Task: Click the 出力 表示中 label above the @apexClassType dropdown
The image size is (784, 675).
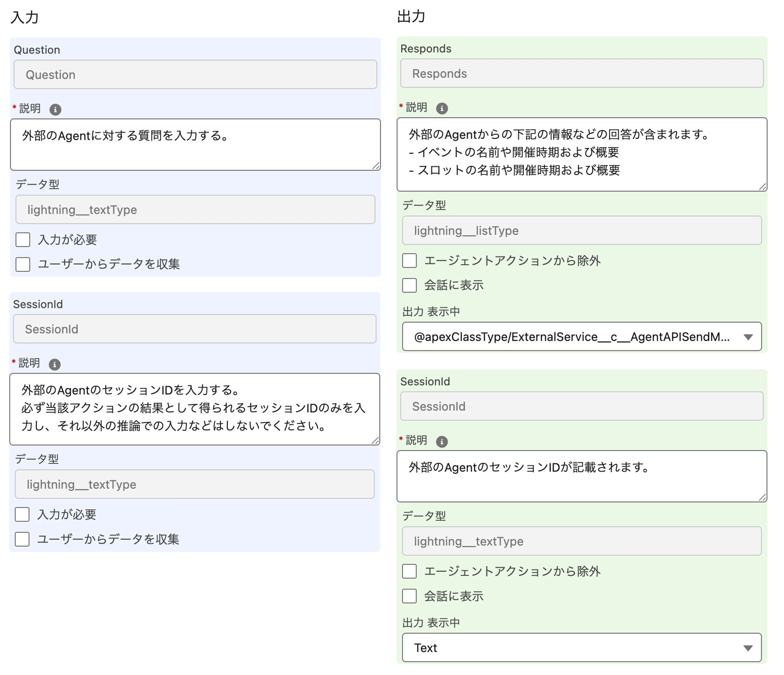Action: click(x=431, y=312)
